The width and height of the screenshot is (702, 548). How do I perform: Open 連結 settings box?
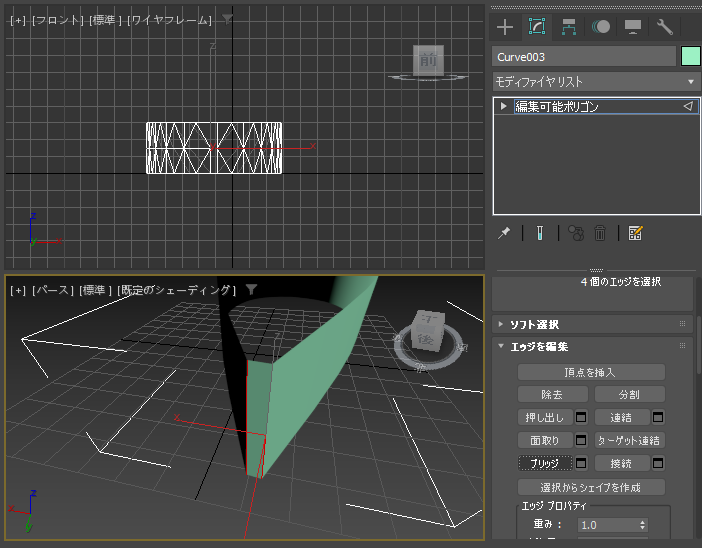coord(658,417)
